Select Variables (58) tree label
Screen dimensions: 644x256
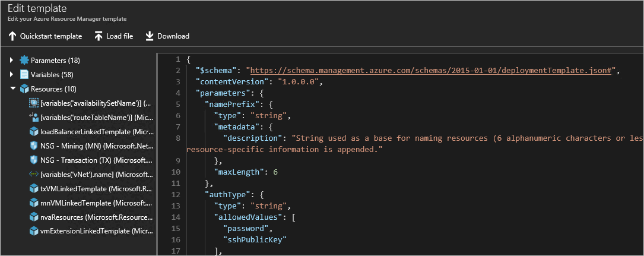(52, 75)
